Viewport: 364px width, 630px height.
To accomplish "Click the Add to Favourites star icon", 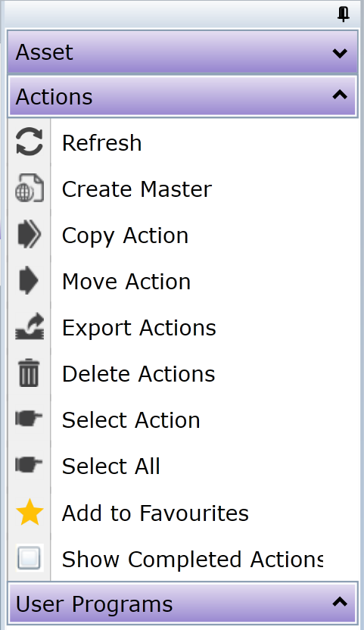I will [x=30, y=512].
